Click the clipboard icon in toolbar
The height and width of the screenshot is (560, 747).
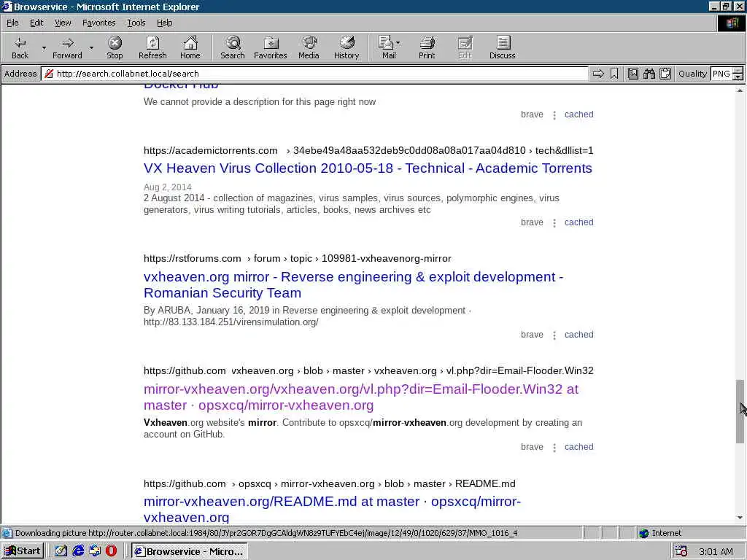pos(665,74)
